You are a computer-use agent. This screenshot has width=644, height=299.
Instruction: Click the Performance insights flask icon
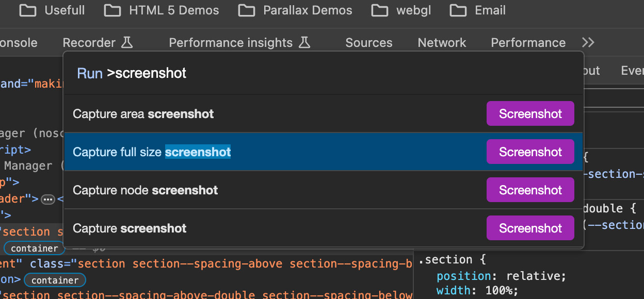coord(304,42)
